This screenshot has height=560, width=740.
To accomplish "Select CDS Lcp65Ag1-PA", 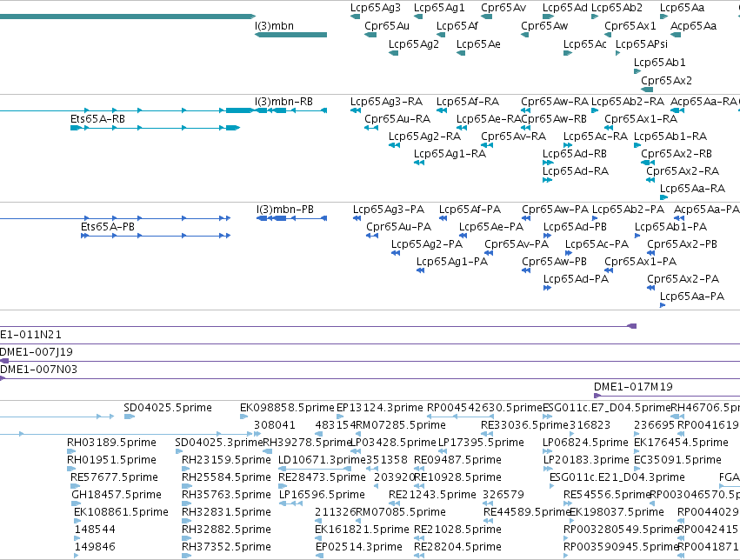I will pyautogui.click(x=451, y=262).
